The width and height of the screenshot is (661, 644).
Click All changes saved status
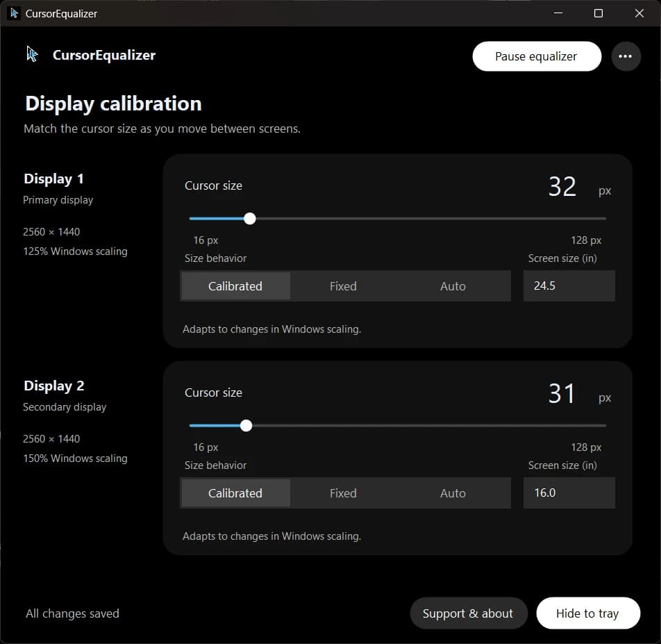(x=72, y=613)
